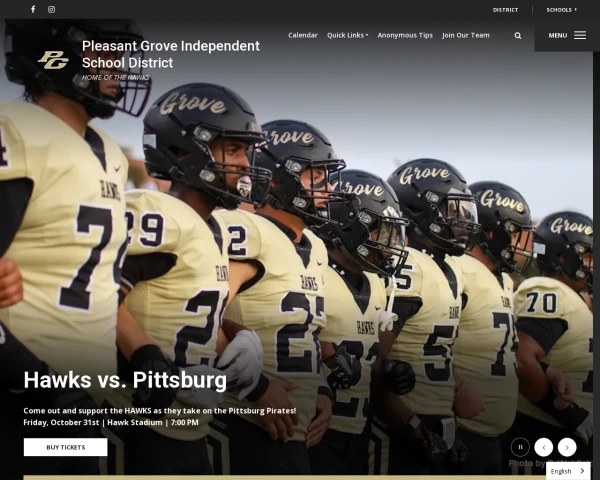This screenshot has width=600, height=480.
Task: Click the Buy Tickets button
Action: 65,447
